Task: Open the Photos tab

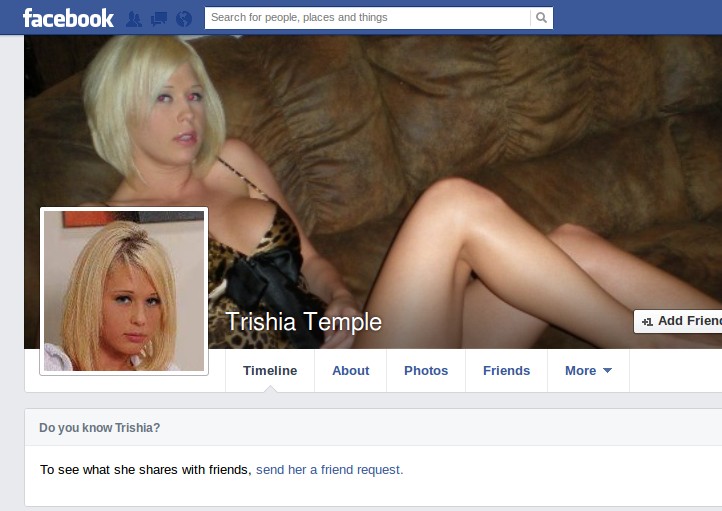Action: point(426,371)
